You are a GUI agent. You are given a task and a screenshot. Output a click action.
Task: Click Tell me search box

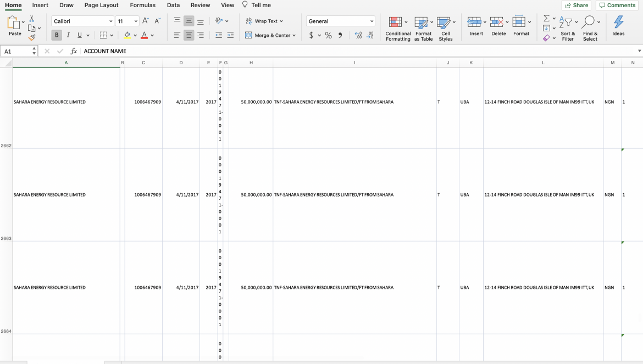click(256, 5)
